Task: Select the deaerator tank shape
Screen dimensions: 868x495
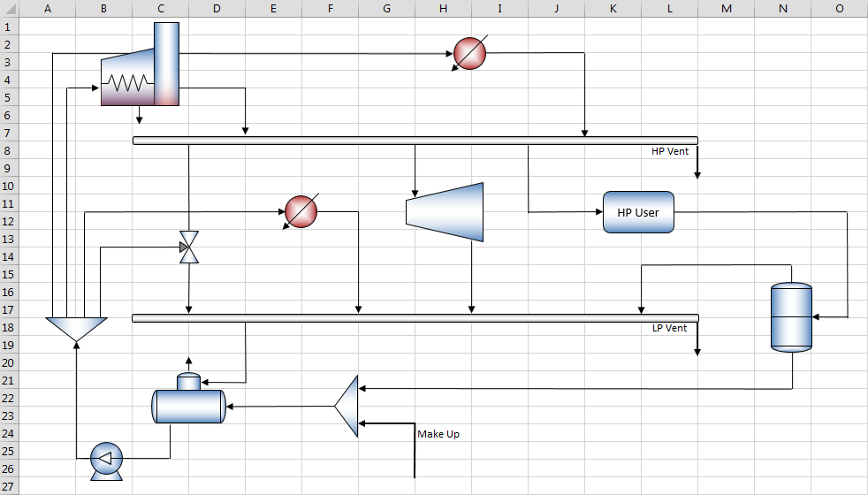Action: coord(189,400)
